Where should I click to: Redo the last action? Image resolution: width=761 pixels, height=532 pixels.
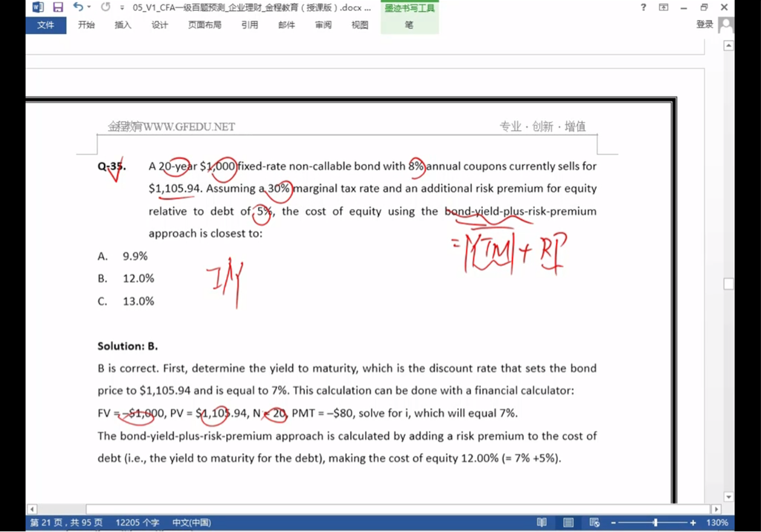106,7
